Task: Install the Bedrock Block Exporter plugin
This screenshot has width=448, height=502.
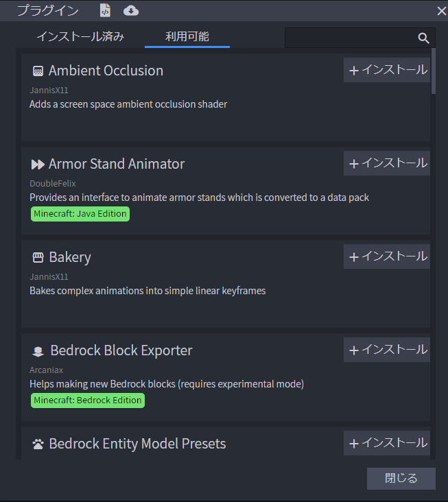Action: pos(388,350)
